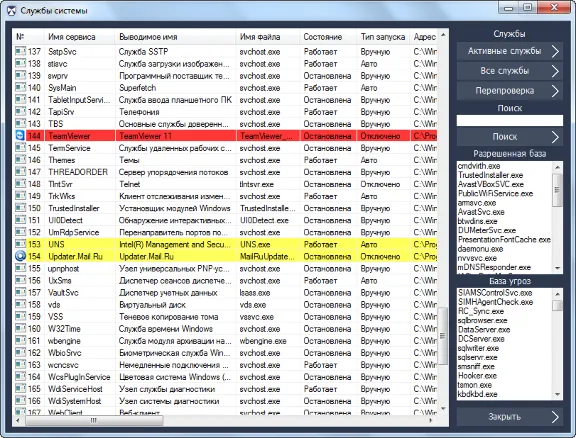Screen dimensions: 576x438
Task: Click the app icon in title bar
Action: tap(12, 11)
